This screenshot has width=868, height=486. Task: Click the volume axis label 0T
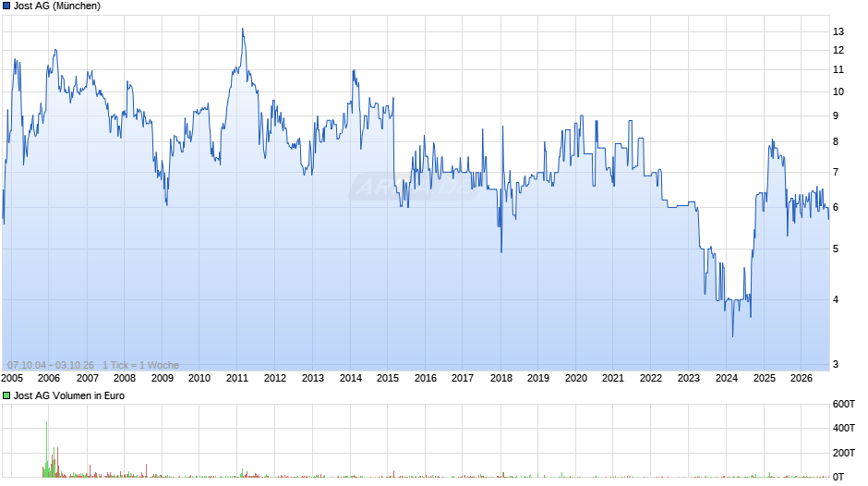(838, 477)
